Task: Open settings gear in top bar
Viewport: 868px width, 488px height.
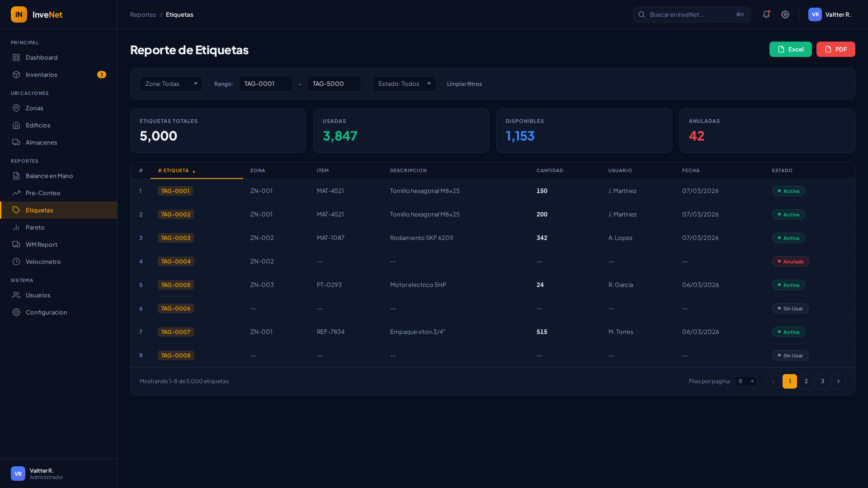Action: click(785, 14)
